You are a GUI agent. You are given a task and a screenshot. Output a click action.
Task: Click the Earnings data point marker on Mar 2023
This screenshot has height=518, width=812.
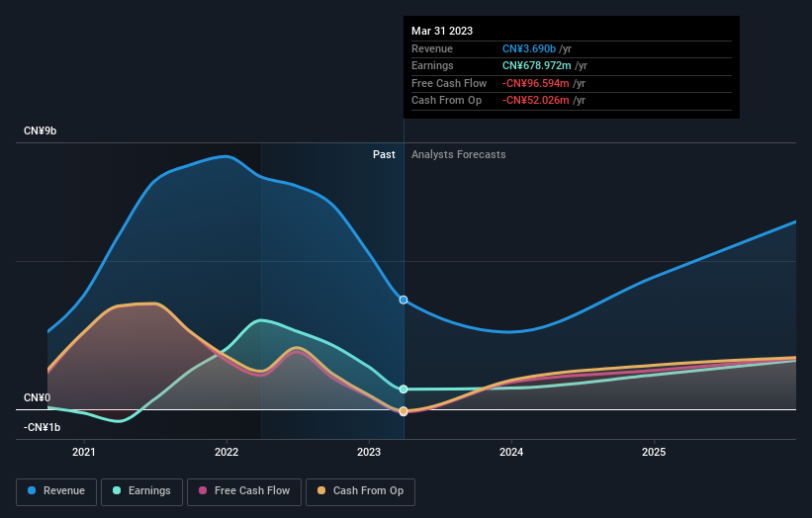pos(404,389)
